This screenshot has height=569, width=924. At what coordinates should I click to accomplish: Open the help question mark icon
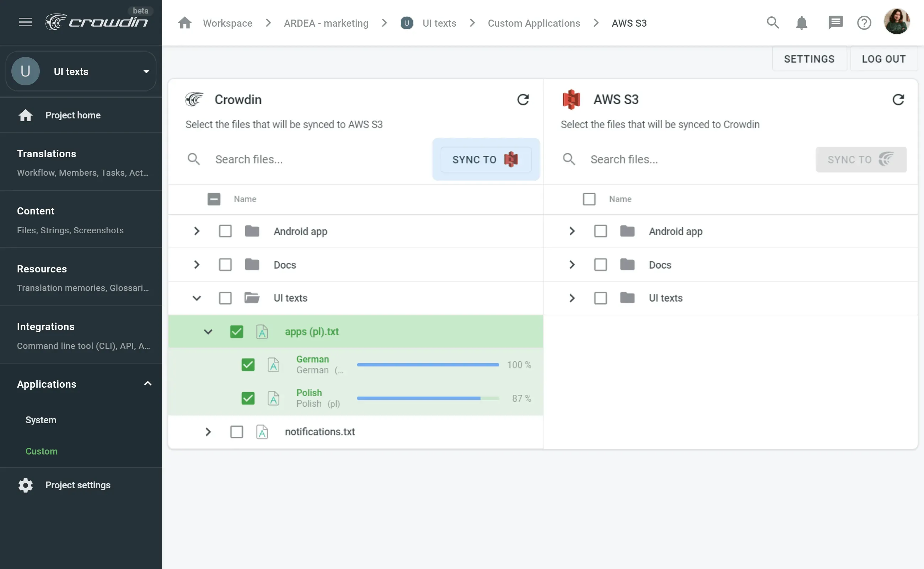pyautogui.click(x=864, y=22)
